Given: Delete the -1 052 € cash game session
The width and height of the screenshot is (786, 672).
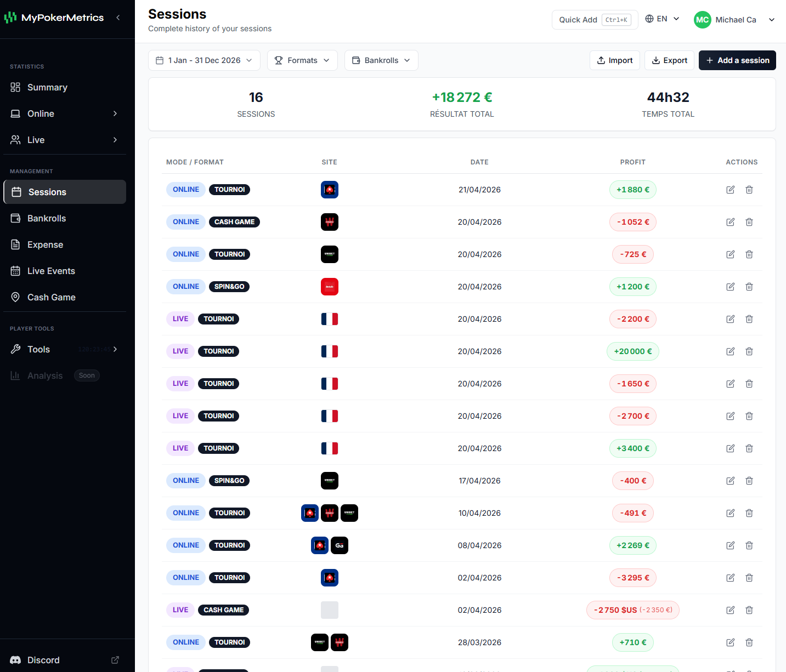Looking at the screenshot, I should coord(749,222).
